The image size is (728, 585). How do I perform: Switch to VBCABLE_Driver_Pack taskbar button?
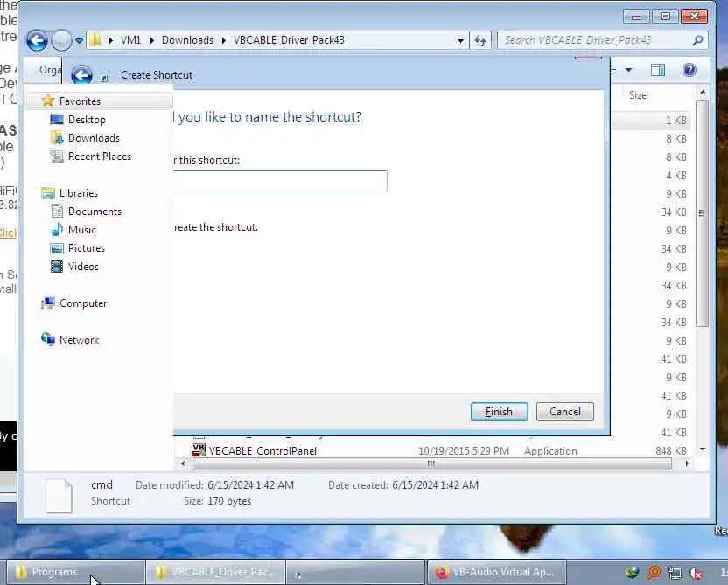(x=216, y=573)
